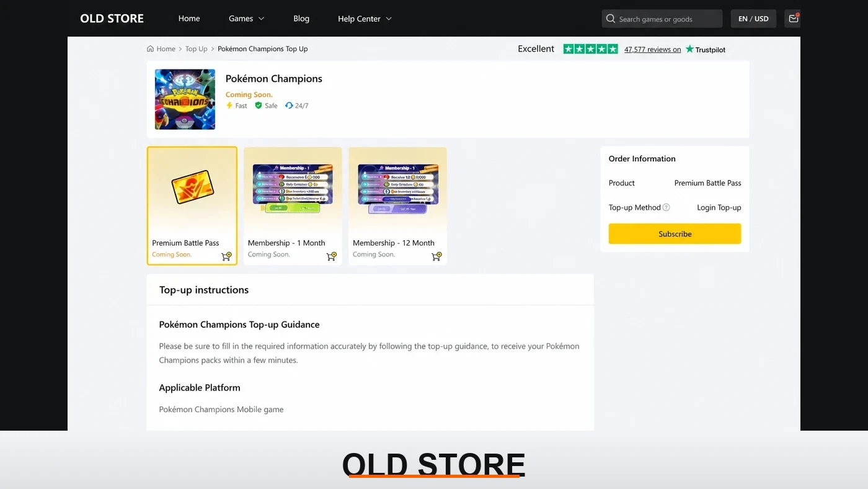
Task: Click the Top Up breadcrumb link
Action: [197, 49]
